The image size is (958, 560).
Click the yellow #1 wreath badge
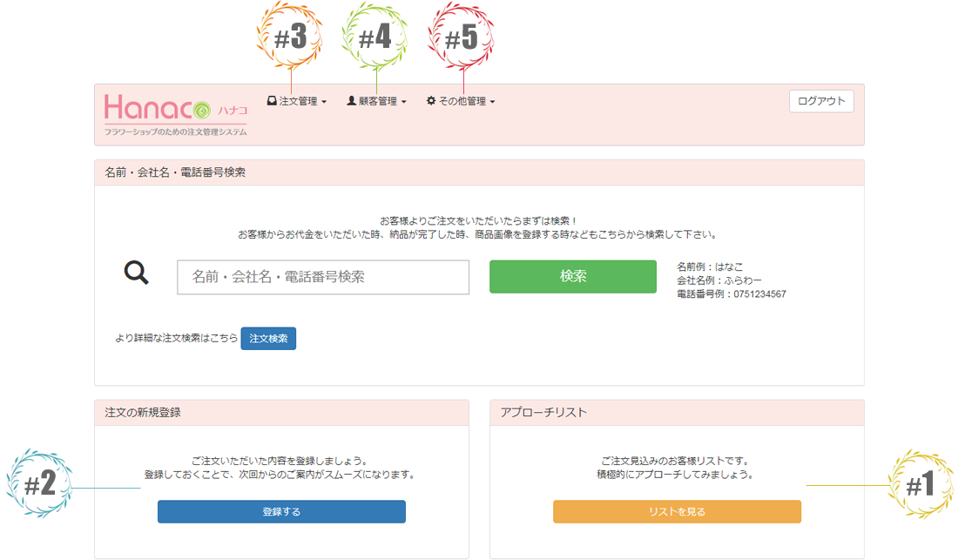pyautogui.click(x=920, y=485)
